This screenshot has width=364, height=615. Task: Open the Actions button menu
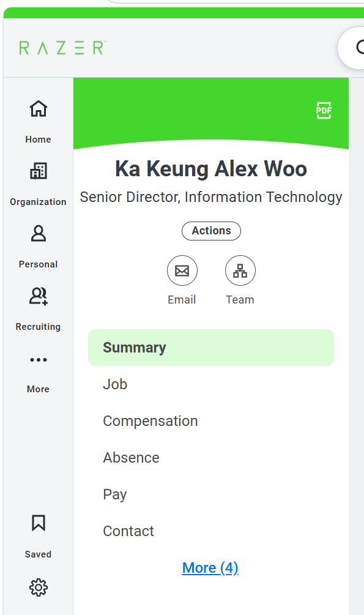[x=211, y=231]
